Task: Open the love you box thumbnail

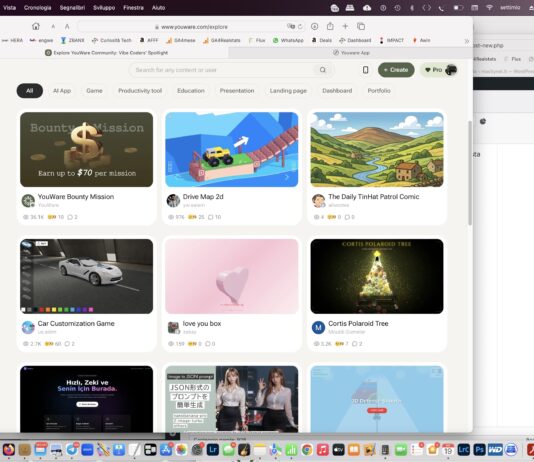Action: 232,276
